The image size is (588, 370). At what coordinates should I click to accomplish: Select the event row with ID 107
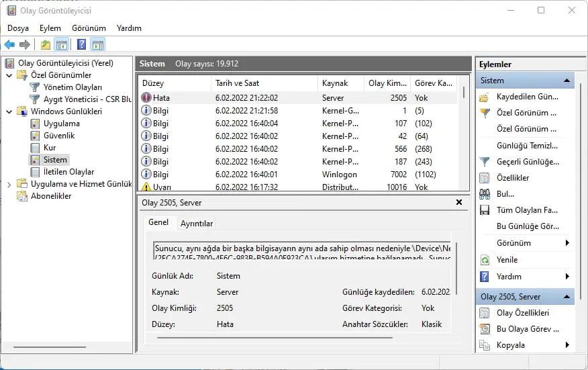[299, 124]
